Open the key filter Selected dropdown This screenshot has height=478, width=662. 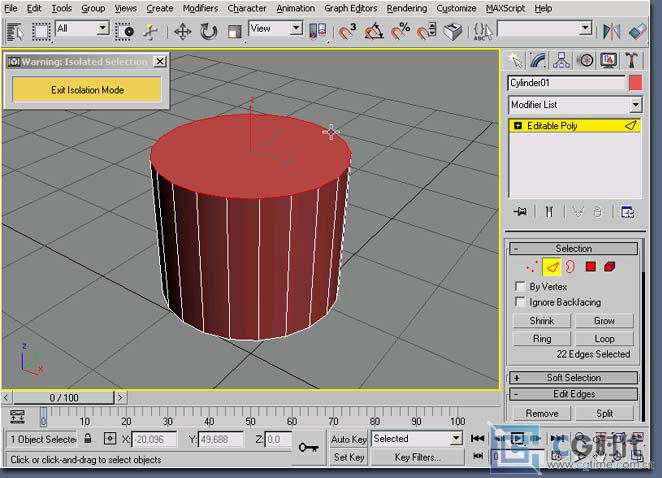point(456,438)
